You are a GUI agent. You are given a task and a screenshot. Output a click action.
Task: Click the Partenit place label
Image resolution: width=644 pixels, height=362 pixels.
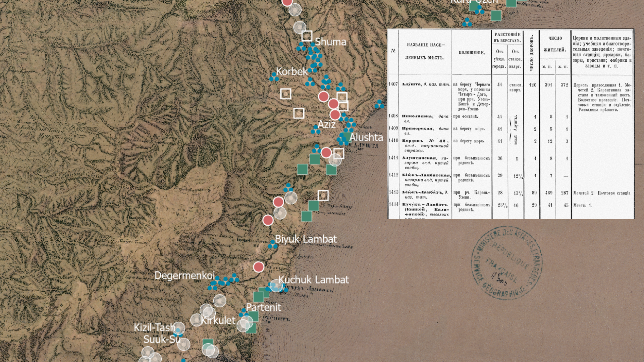(264, 307)
